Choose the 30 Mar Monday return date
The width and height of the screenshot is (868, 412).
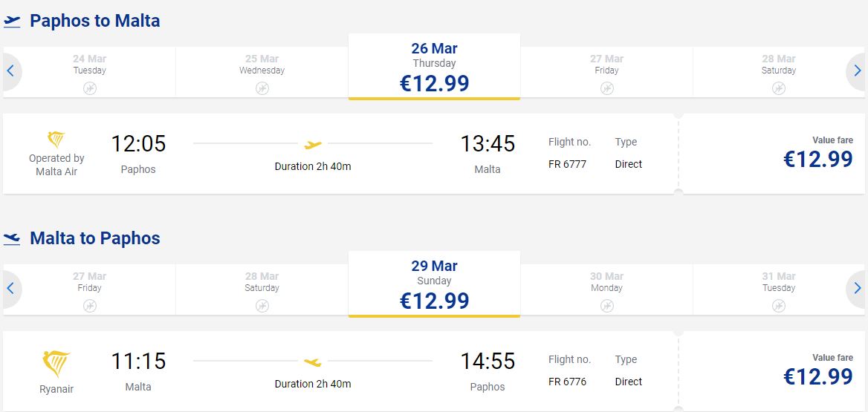point(606,289)
